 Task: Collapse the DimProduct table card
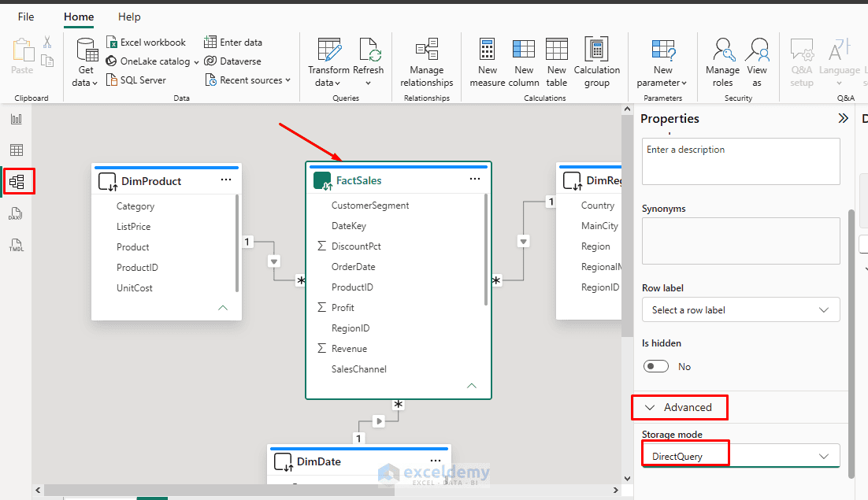(223, 308)
